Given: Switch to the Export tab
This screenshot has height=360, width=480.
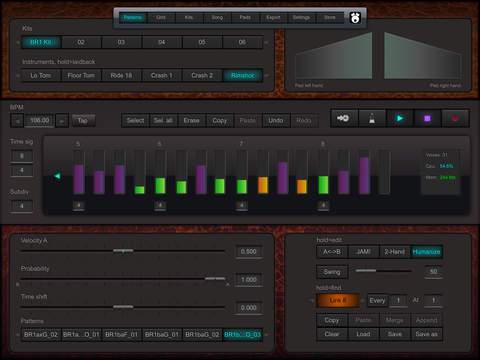Looking at the screenshot, I should pyautogui.click(x=273, y=17).
